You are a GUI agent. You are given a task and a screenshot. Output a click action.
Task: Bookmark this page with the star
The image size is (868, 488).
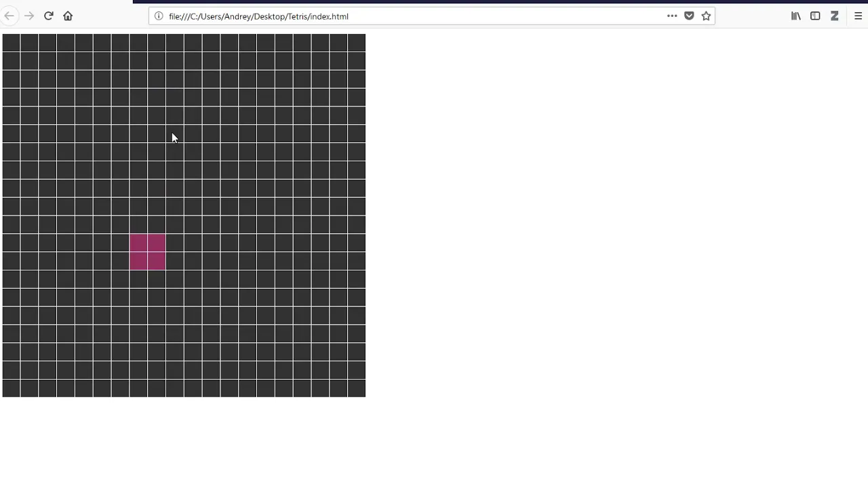(706, 16)
